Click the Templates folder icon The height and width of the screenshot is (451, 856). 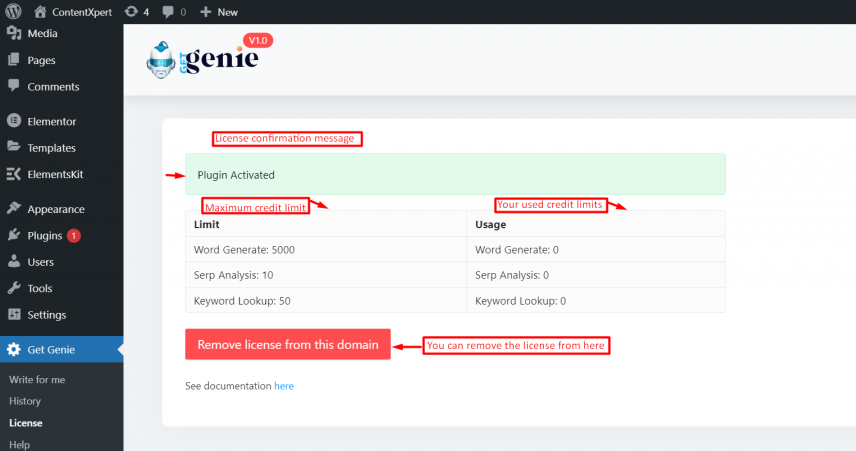pos(14,147)
